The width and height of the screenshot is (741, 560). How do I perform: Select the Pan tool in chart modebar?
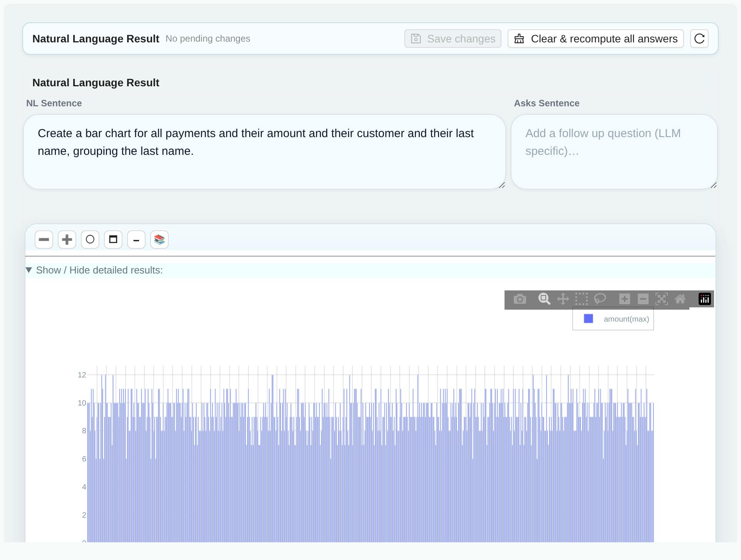[x=563, y=299]
